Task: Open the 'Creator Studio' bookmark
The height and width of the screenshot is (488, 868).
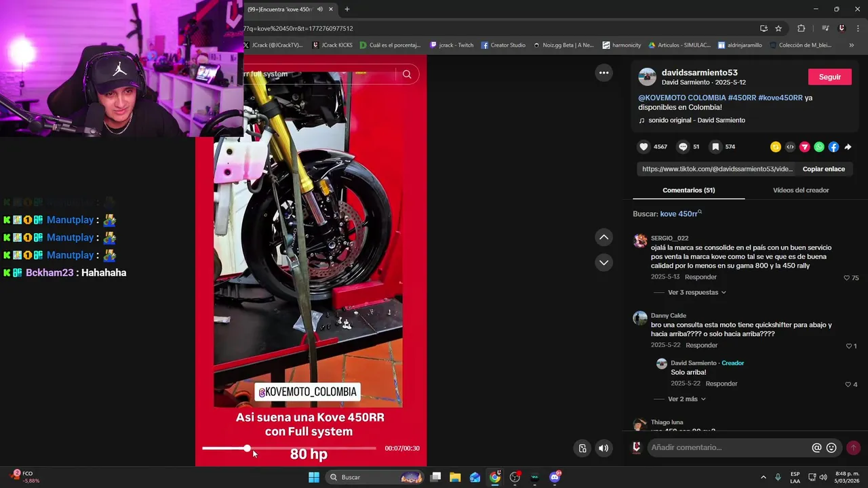Action: [503, 45]
